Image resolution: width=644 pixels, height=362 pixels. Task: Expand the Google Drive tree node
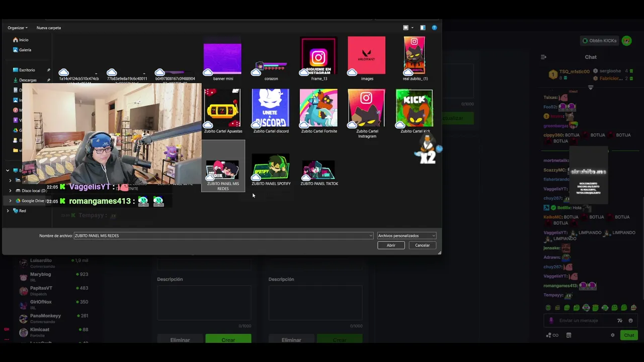click(x=10, y=201)
